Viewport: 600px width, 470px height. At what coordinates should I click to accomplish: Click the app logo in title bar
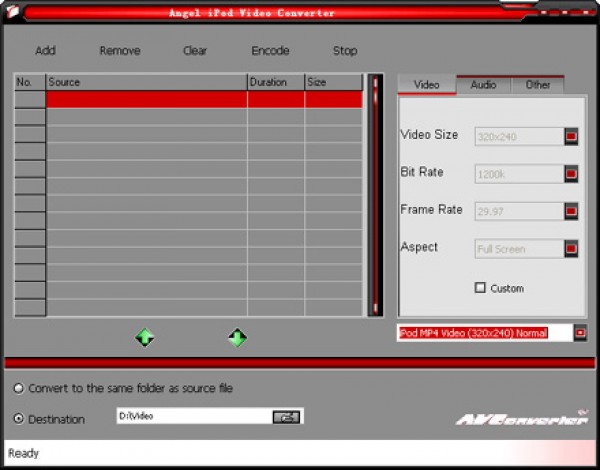coord(13,11)
